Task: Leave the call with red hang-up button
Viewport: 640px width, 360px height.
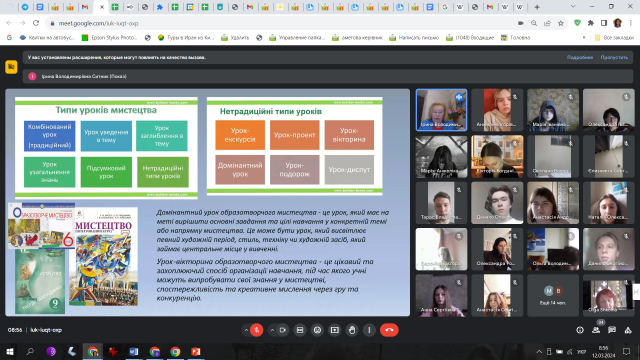Action: click(389, 330)
